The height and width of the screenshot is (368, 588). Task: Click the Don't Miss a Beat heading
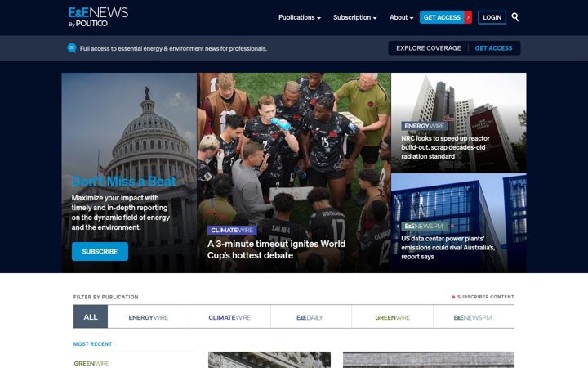click(x=124, y=181)
